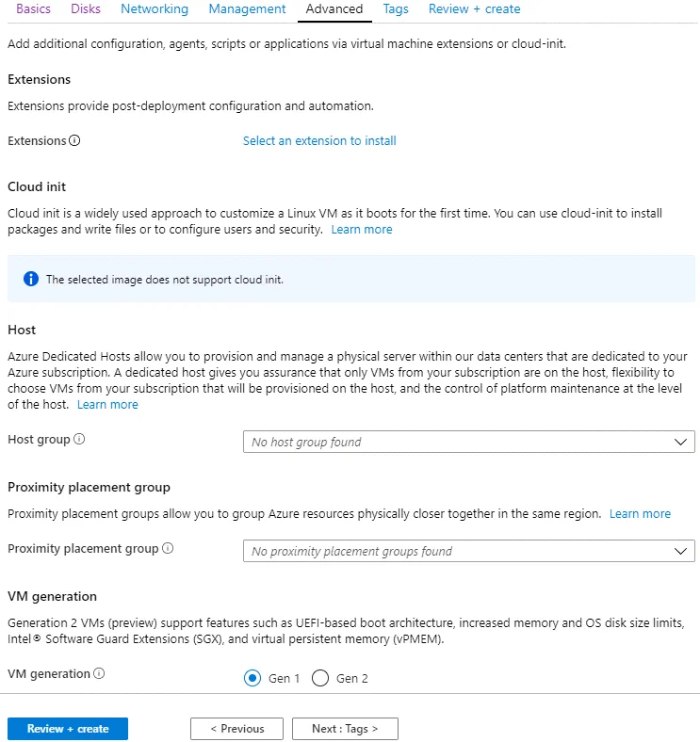The width and height of the screenshot is (700, 742).
Task: Select the Gen 2 radio button
Action: coord(320,679)
